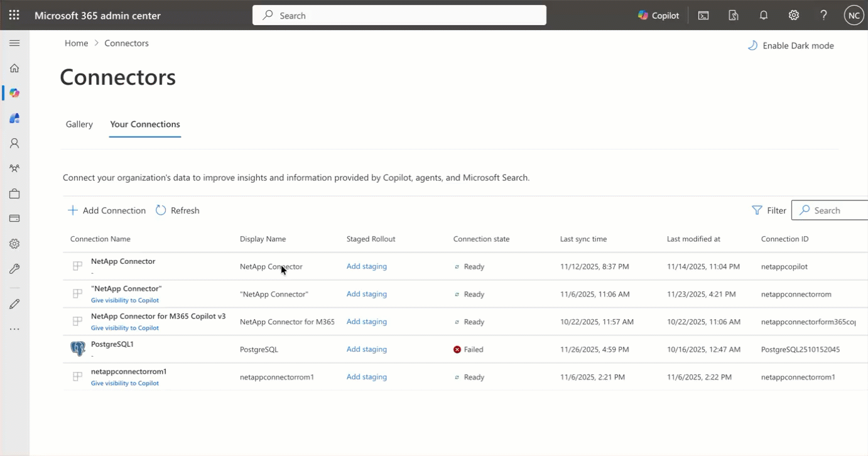Switch to the Gallery tab

[79, 124]
